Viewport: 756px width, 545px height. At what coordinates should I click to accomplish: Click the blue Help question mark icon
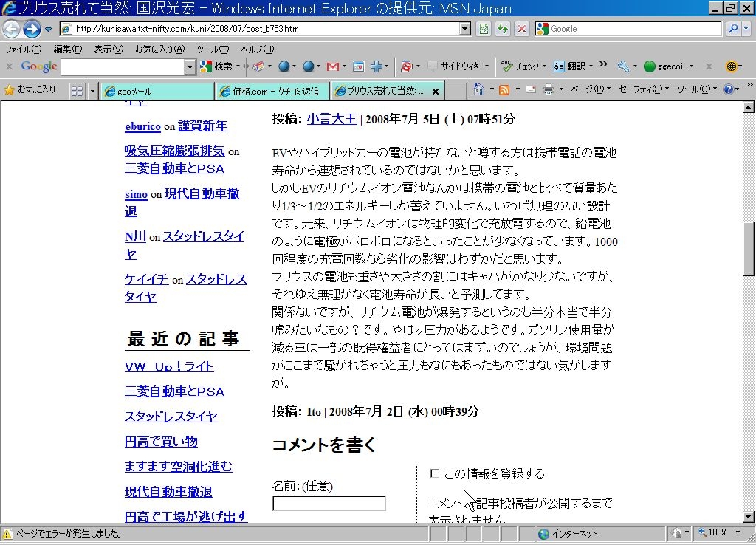(x=729, y=89)
